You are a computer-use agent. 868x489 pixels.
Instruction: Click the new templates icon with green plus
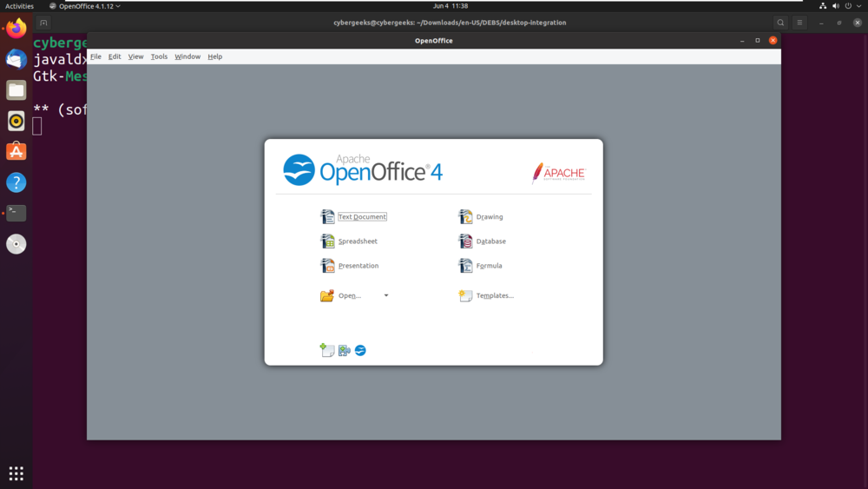click(x=327, y=350)
